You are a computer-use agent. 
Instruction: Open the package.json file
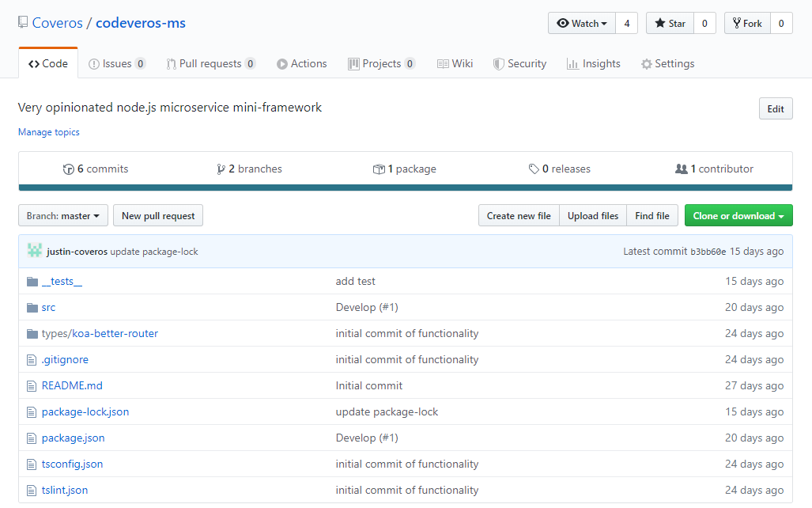coord(73,438)
